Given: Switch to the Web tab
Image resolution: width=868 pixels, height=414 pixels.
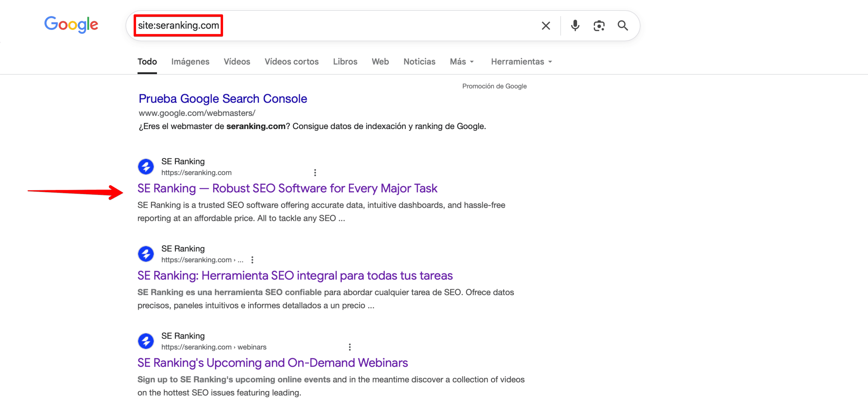Looking at the screenshot, I should click(x=380, y=62).
